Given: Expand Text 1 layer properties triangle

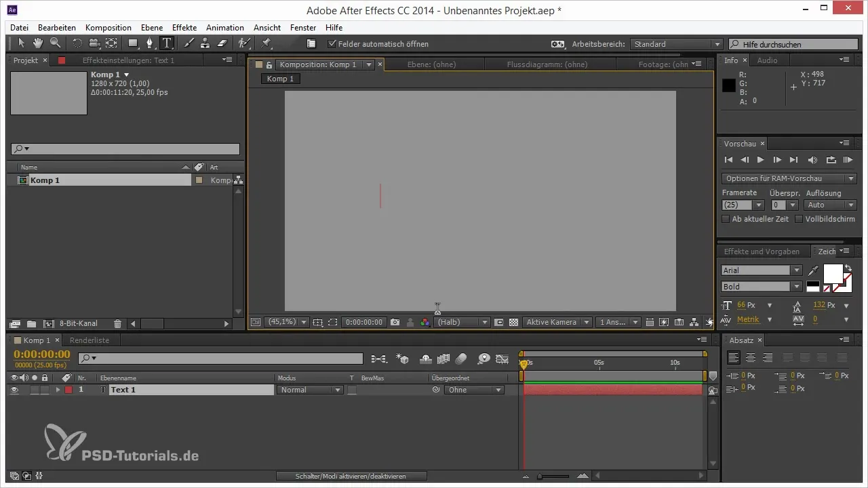Looking at the screenshot, I should 58,390.
